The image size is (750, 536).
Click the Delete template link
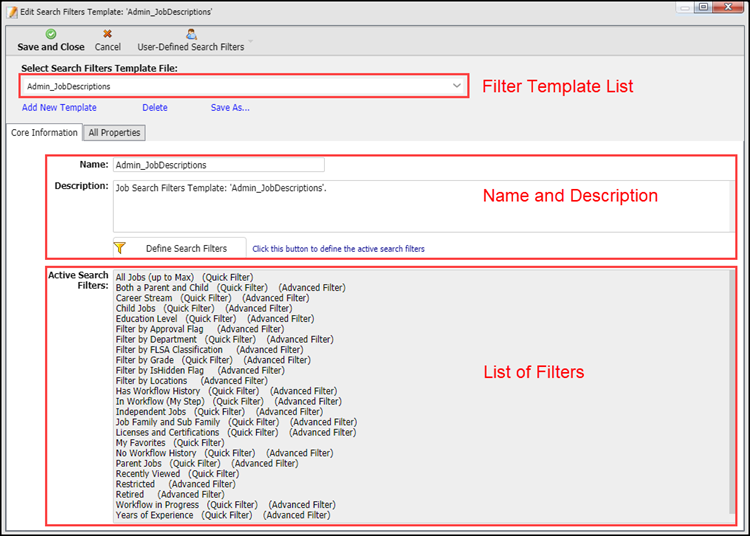154,108
